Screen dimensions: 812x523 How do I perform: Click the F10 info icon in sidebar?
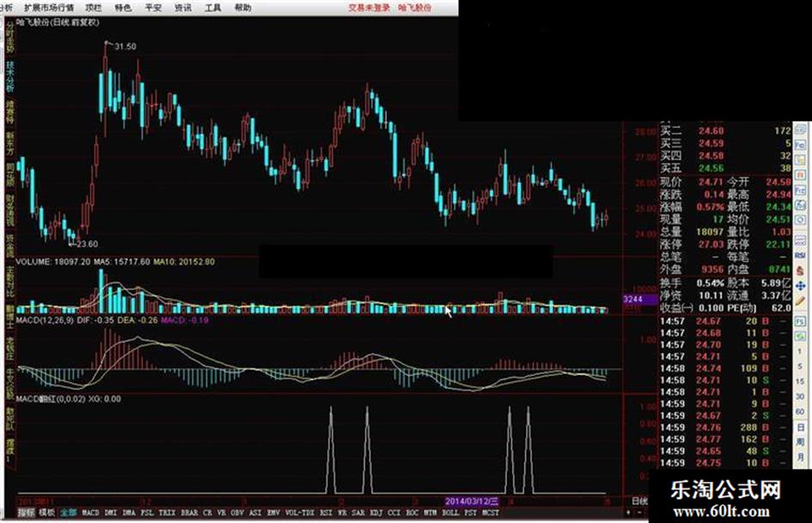point(800,191)
